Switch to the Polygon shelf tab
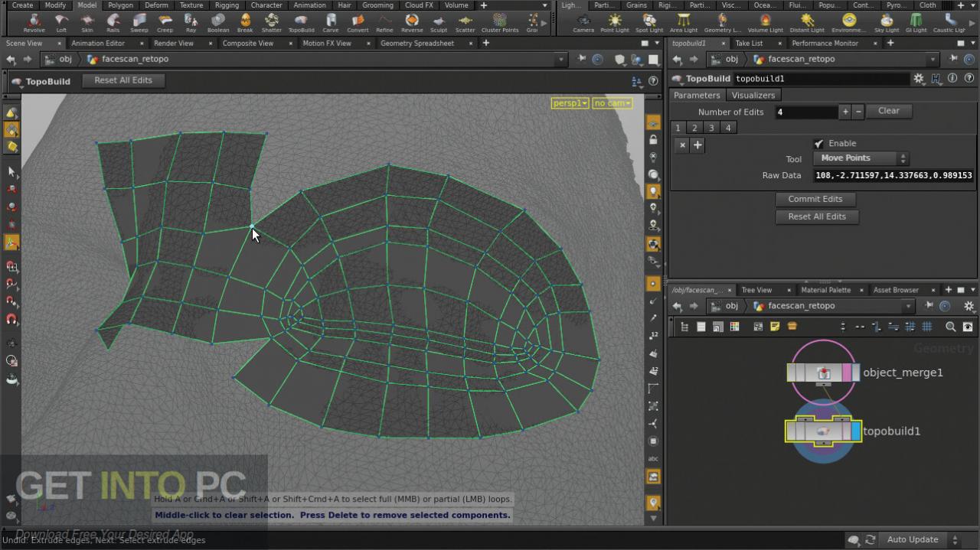This screenshot has width=980, height=550. coord(120,5)
